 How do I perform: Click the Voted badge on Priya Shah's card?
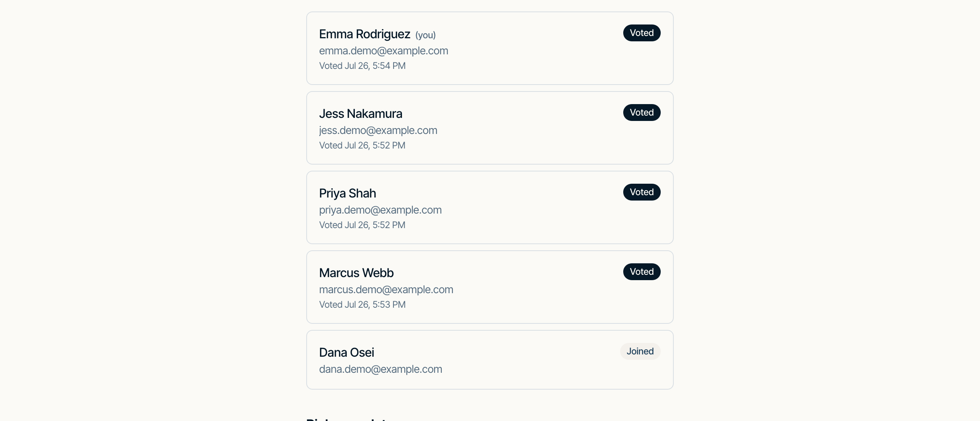coord(642,192)
